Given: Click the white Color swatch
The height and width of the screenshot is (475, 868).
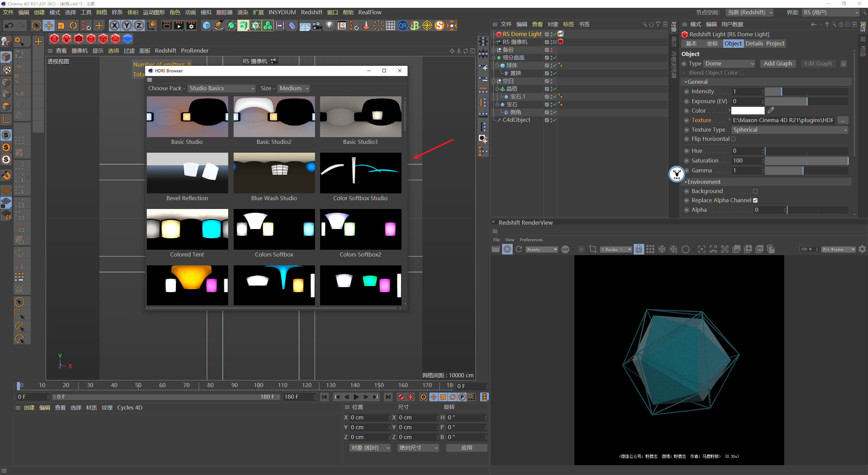Looking at the screenshot, I should (x=748, y=111).
